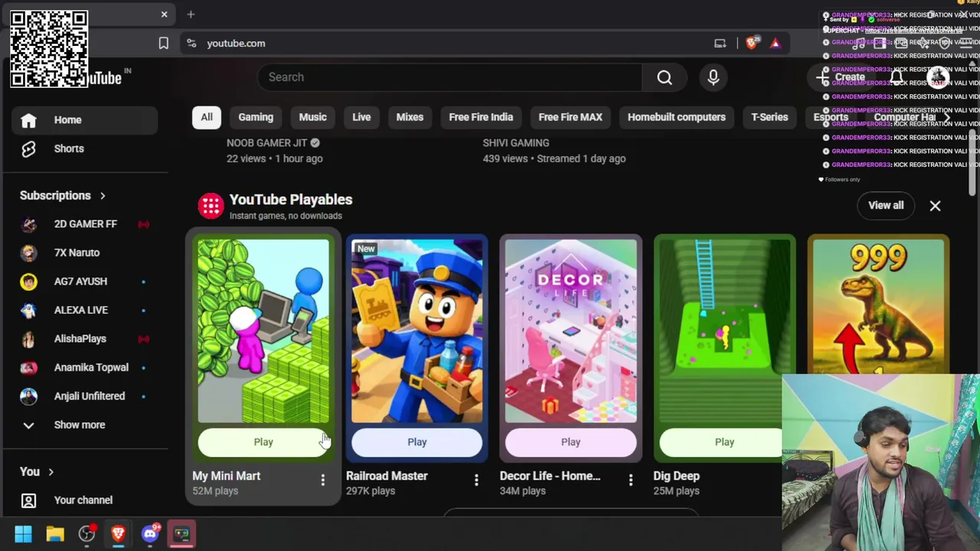Open the Windows Start menu
The height and width of the screenshot is (551, 980).
(23, 533)
